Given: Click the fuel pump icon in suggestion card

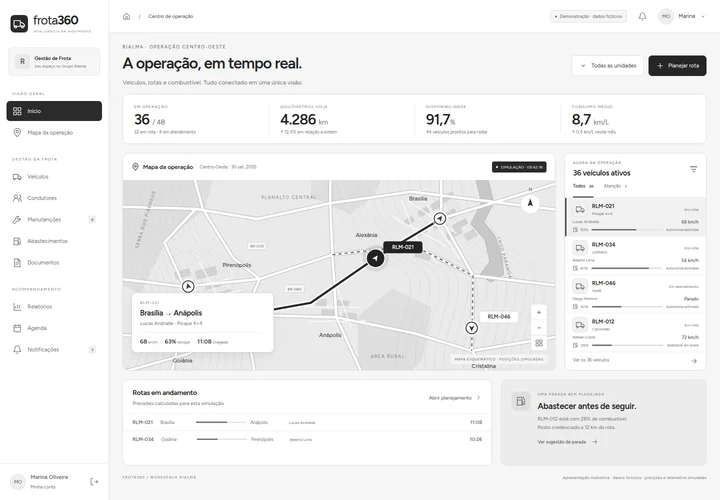Looking at the screenshot, I should tap(521, 401).
